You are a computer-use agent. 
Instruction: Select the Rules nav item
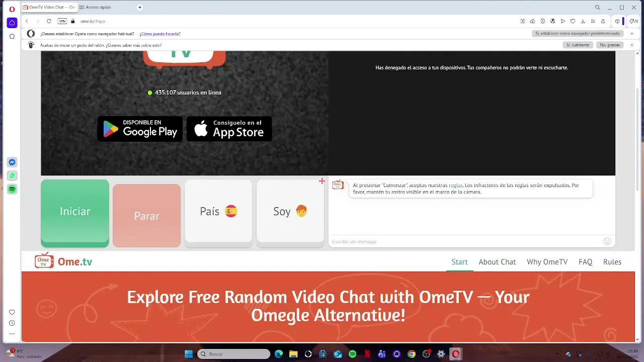(612, 262)
